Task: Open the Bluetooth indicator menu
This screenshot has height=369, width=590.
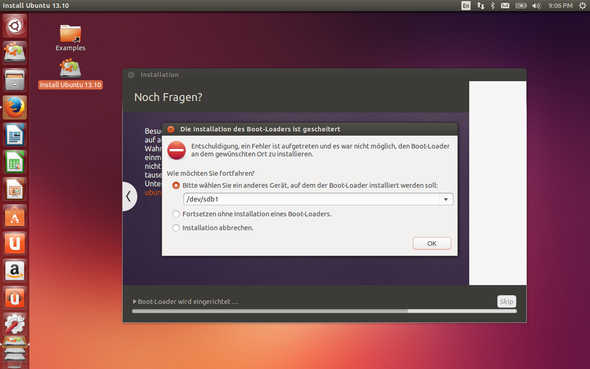Action: [493, 6]
